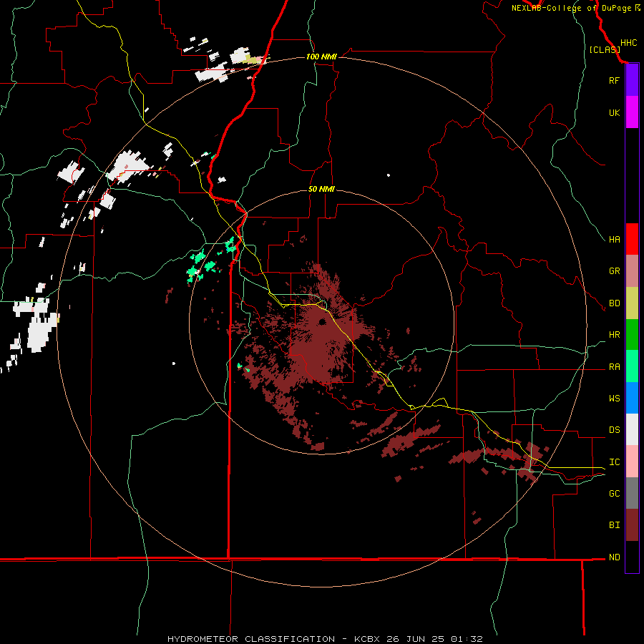Viewport: 644px width, 644px height.
Task: Click the brown BI legend color swatch
Action: pos(632,525)
